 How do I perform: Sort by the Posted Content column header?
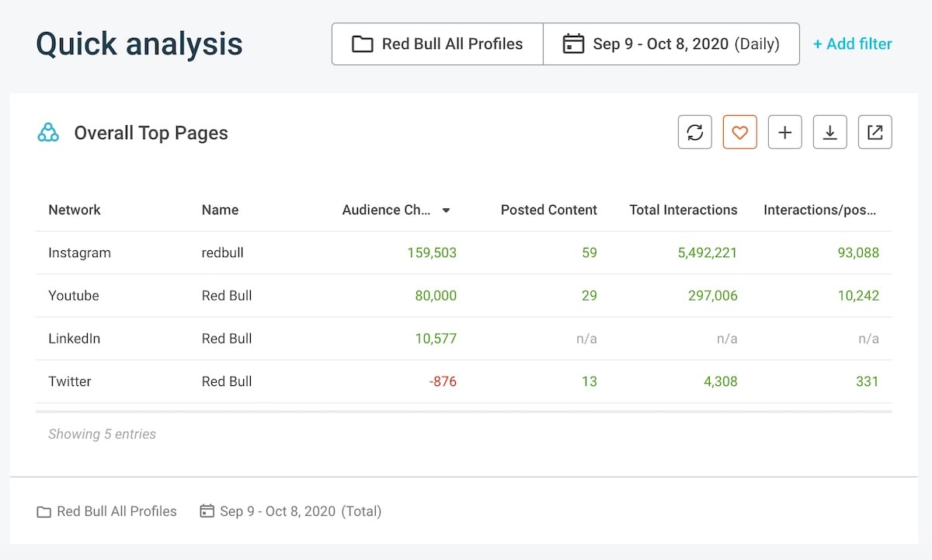click(x=548, y=210)
